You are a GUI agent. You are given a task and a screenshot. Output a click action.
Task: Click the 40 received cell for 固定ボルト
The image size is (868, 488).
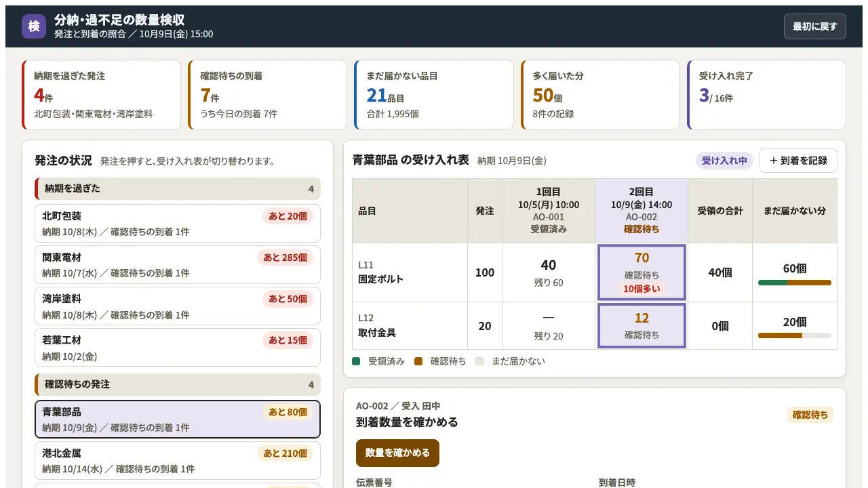pyautogui.click(x=549, y=272)
